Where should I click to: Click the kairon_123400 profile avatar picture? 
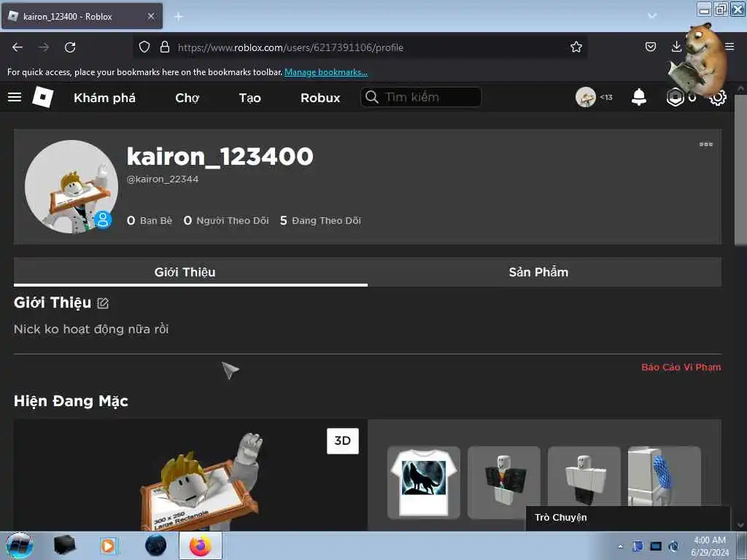point(71,187)
